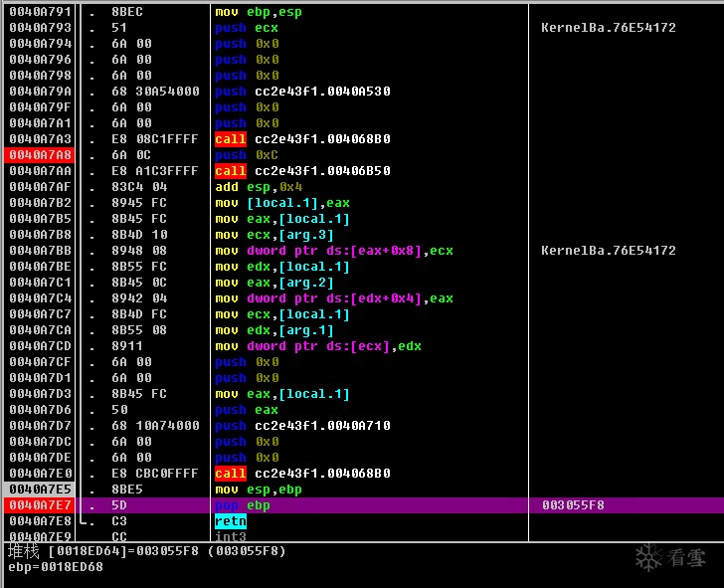This screenshot has width=724, height=588.
Task: Select address 0040A7C7 row
Action: click(40, 314)
